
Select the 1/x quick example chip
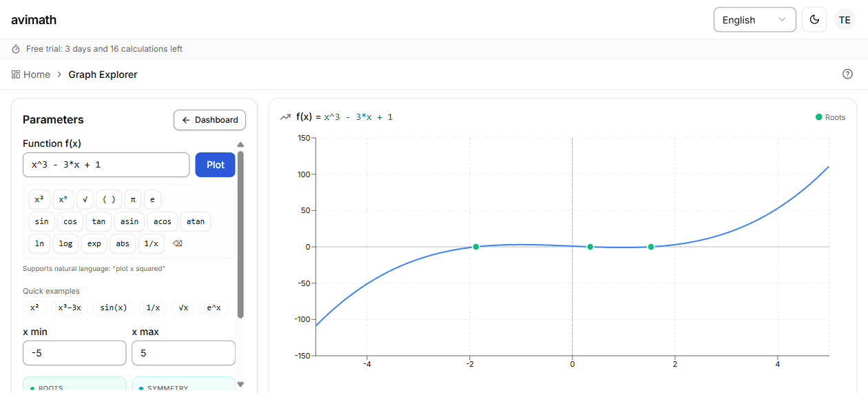coord(153,308)
